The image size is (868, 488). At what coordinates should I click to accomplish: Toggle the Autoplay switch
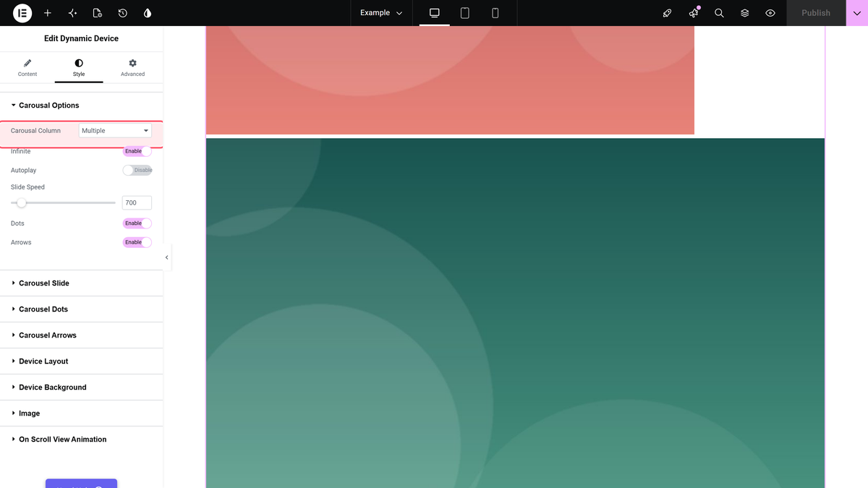click(137, 170)
